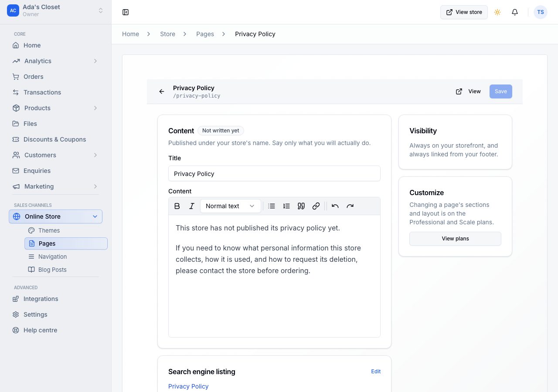Insert a numbered list

click(286, 206)
